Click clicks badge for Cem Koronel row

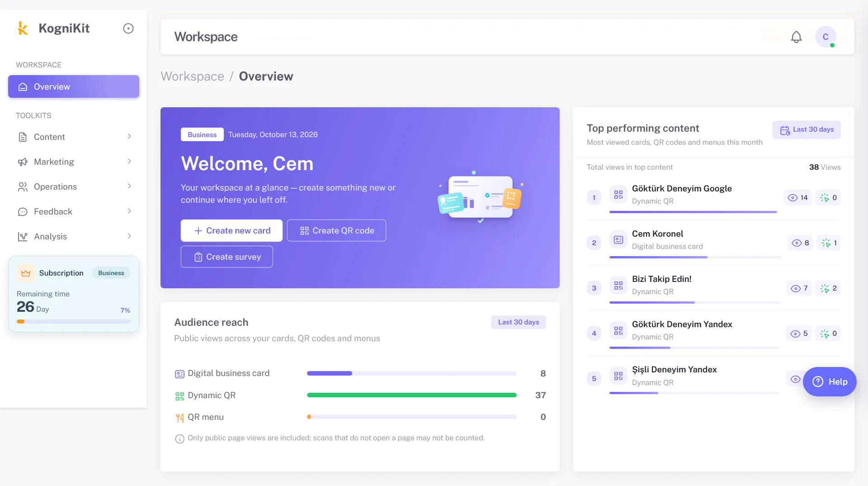tap(829, 243)
